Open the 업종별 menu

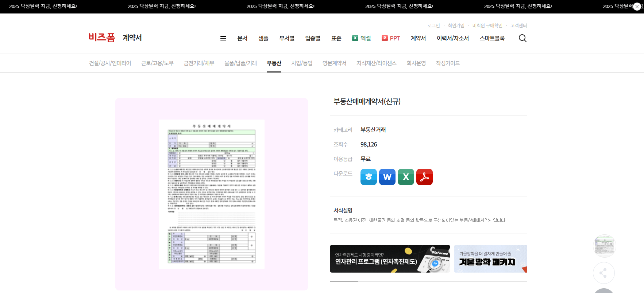pyautogui.click(x=313, y=38)
